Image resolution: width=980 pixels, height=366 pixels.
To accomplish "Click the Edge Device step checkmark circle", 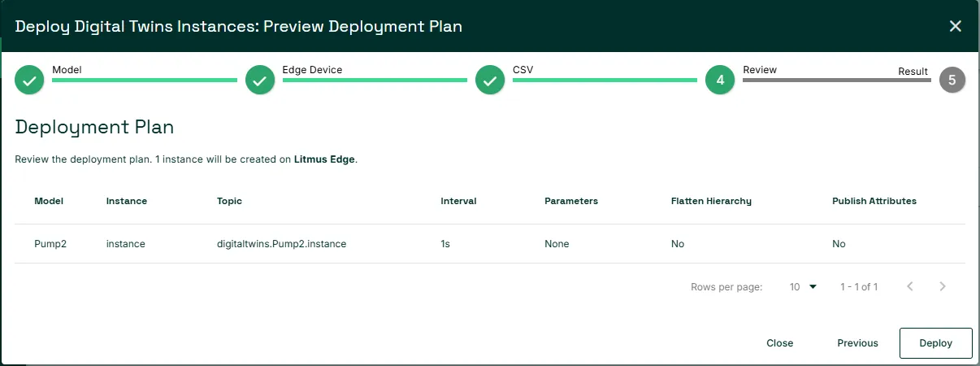I will tap(259, 80).
